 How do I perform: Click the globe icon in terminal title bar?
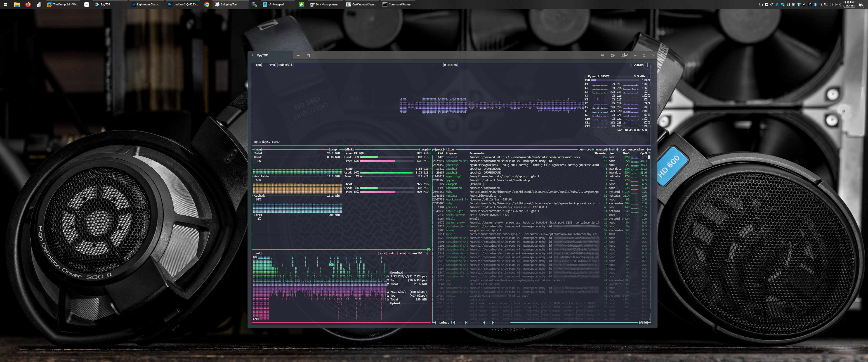pos(613,55)
